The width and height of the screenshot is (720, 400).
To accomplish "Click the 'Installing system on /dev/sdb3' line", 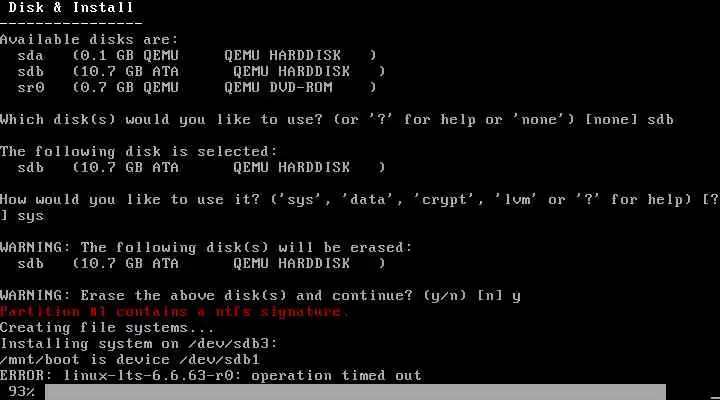I will 139,344.
